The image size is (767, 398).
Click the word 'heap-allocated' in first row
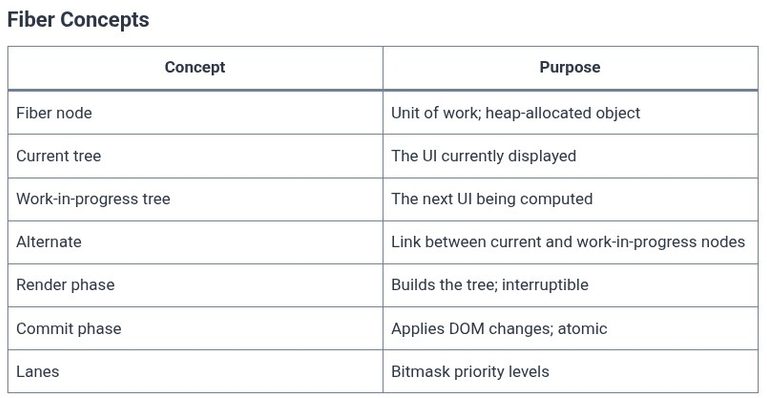531,113
